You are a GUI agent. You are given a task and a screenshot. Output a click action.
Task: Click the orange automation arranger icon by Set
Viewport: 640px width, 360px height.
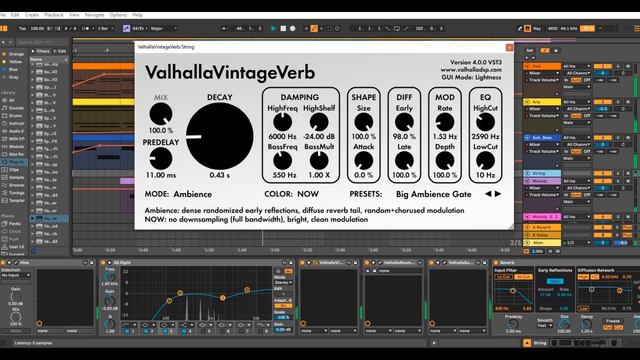tap(544, 51)
